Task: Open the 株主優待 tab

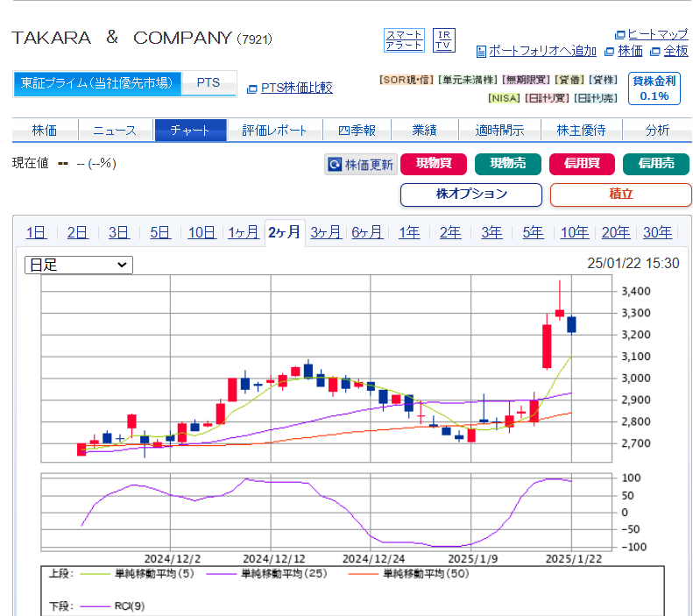Action: point(581,131)
